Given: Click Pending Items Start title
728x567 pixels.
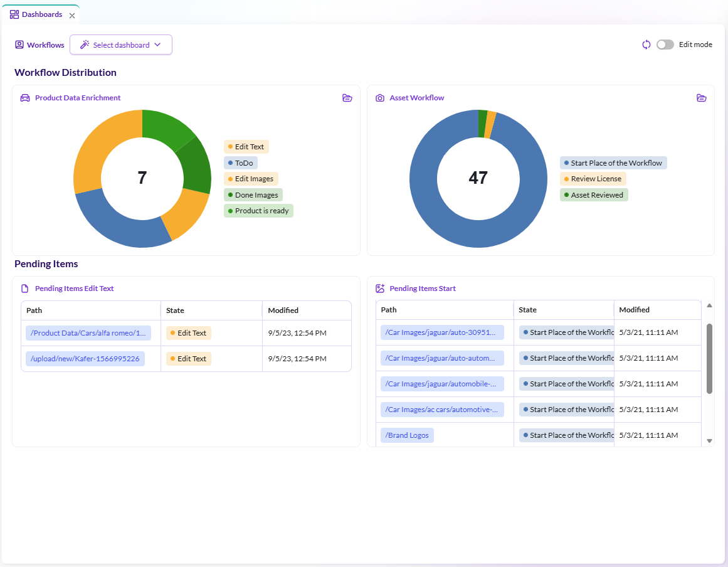Looking at the screenshot, I should click(423, 289).
